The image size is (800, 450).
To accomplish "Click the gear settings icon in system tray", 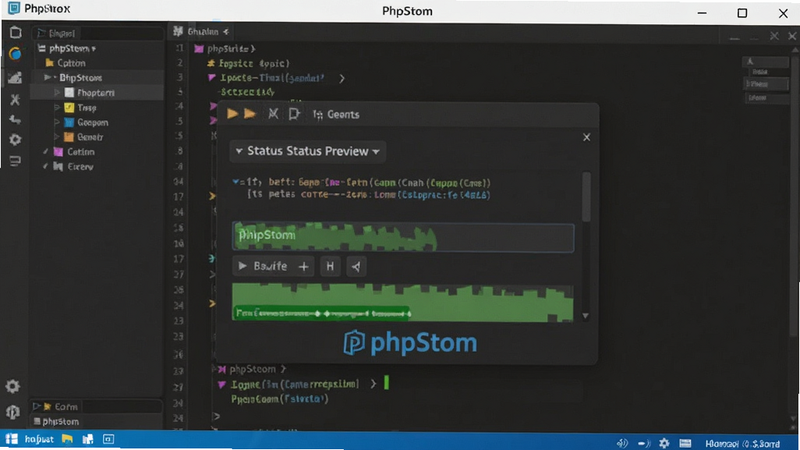I will [664, 443].
